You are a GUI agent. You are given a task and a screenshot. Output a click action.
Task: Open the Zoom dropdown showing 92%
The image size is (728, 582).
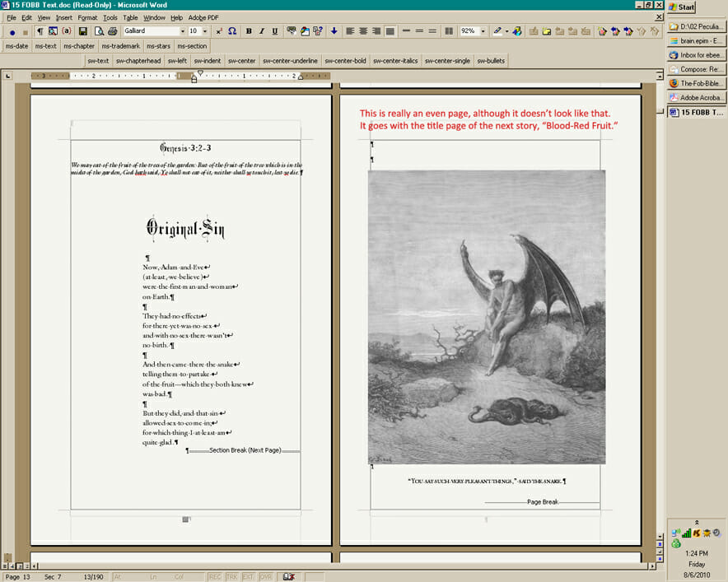pyautogui.click(x=483, y=31)
